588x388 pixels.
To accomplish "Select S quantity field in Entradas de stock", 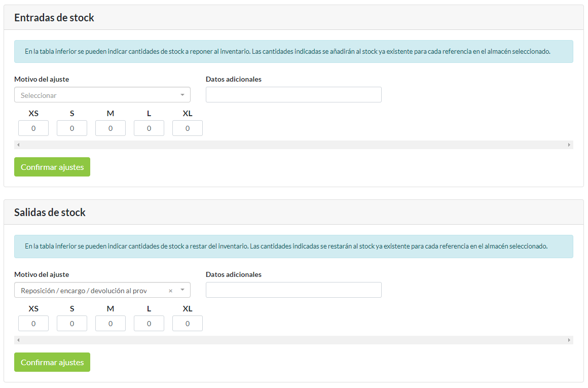I will coord(72,128).
